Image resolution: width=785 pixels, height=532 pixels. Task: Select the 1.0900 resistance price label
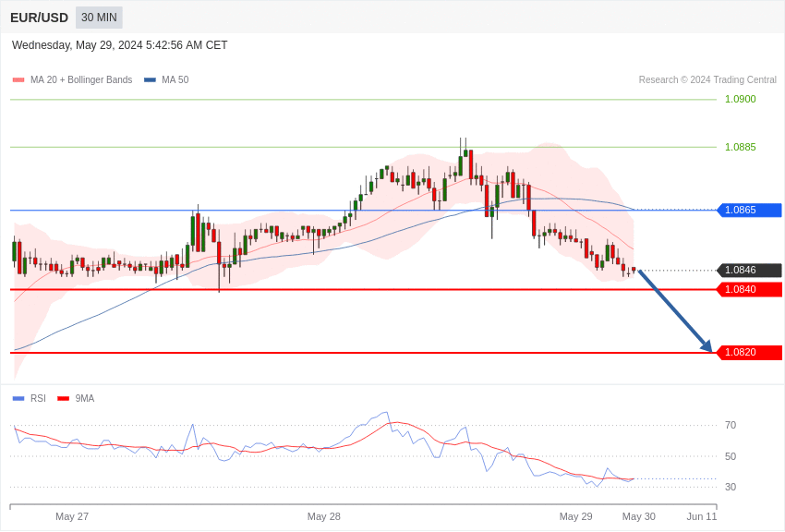coord(741,99)
